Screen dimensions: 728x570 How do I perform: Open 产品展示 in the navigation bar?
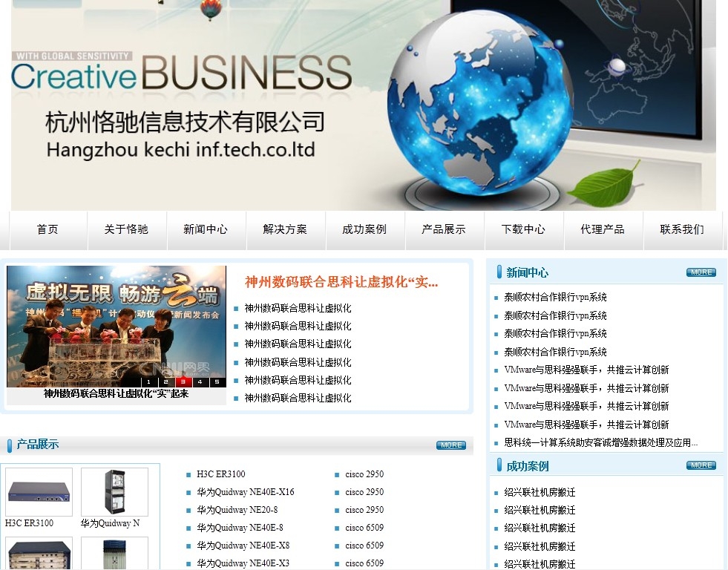[444, 230]
